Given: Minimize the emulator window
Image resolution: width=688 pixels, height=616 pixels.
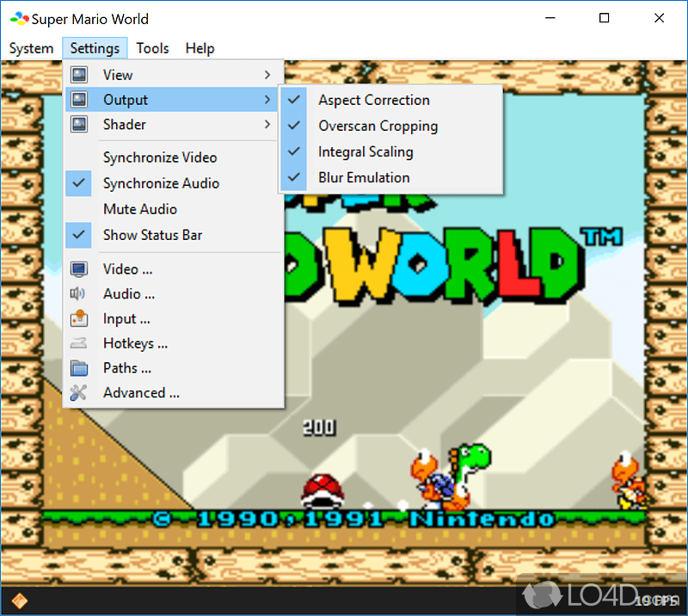Looking at the screenshot, I should (550, 18).
